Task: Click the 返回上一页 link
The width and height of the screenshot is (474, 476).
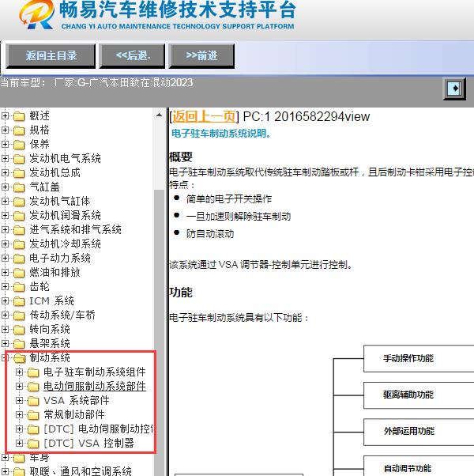Action: pos(204,116)
